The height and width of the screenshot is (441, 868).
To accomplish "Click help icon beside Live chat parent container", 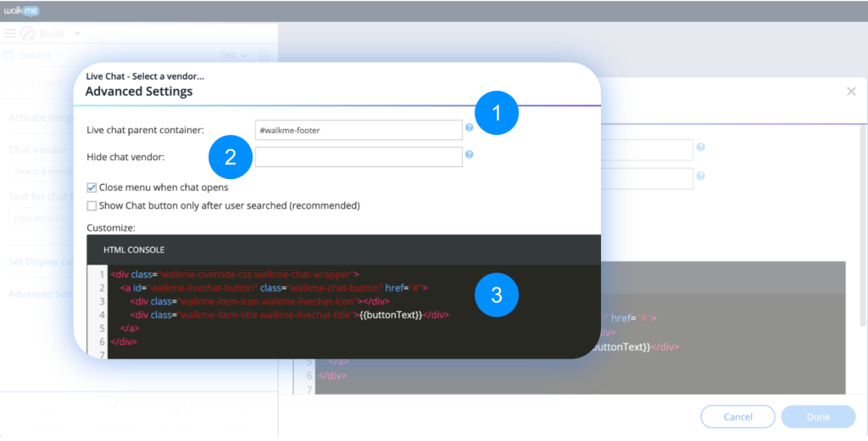I will pos(469,128).
